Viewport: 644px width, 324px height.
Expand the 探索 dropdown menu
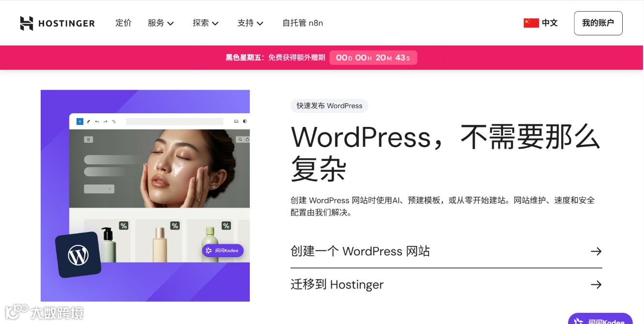coord(206,23)
